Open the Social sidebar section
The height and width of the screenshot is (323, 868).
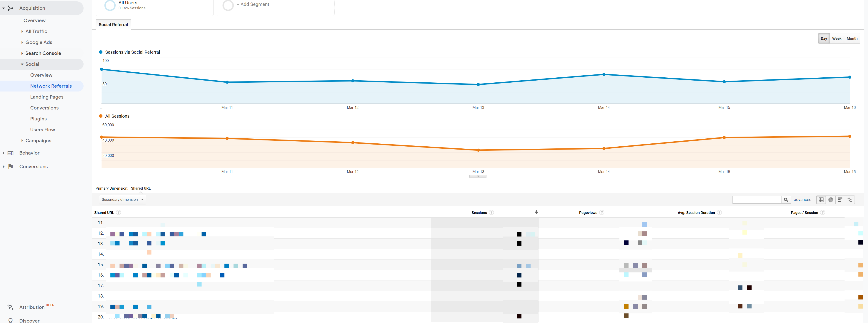tap(32, 64)
